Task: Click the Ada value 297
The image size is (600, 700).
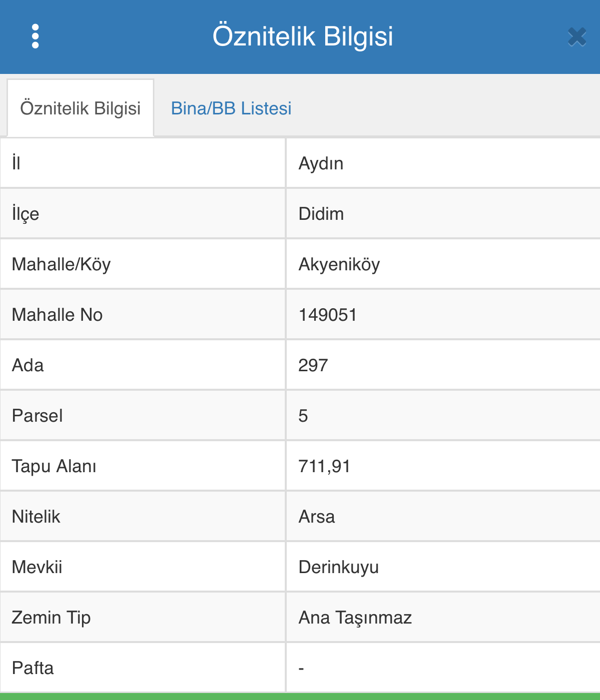Action: click(313, 365)
